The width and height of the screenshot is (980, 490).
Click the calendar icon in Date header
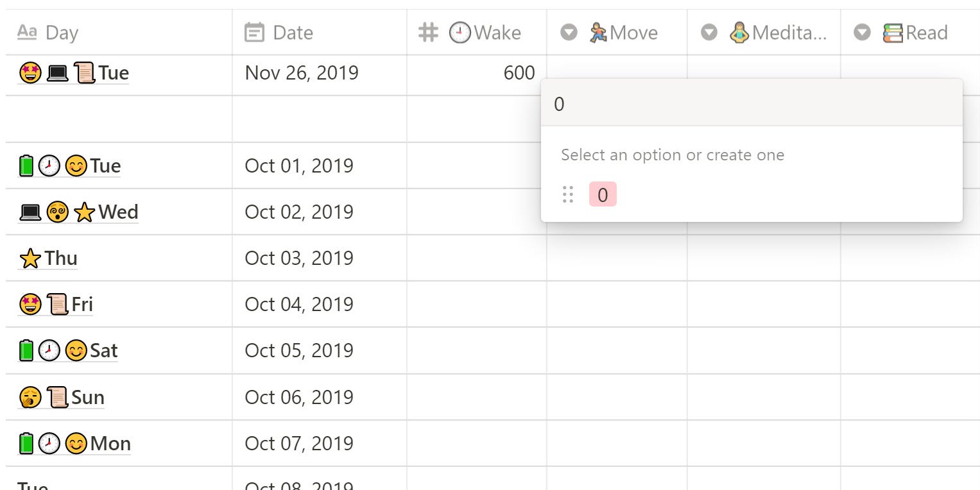tap(254, 33)
